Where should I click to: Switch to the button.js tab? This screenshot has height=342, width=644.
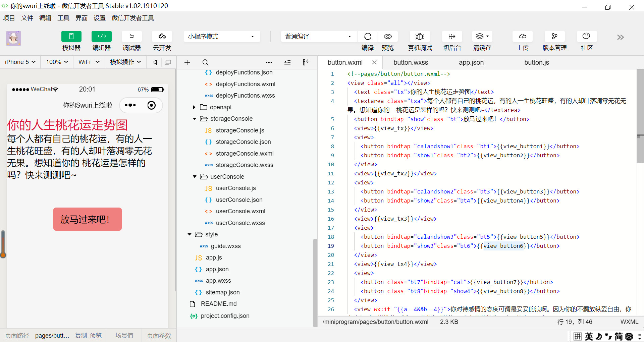[537, 62]
